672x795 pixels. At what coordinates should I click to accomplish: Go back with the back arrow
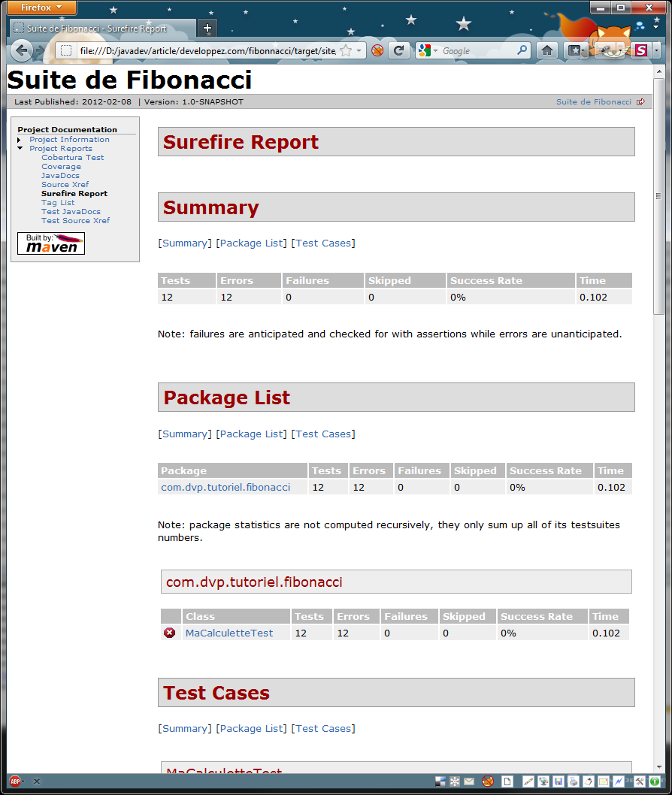21,50
